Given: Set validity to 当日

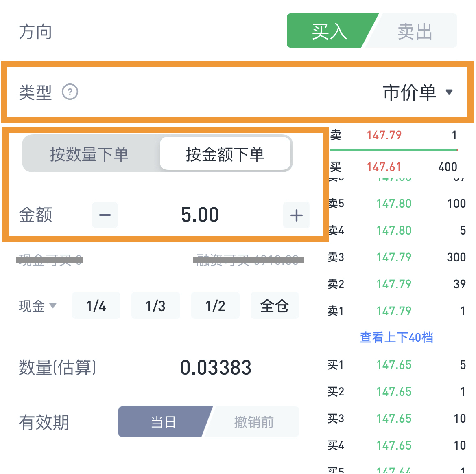Looking at the screenshot, I should click(x=163, y=422).
